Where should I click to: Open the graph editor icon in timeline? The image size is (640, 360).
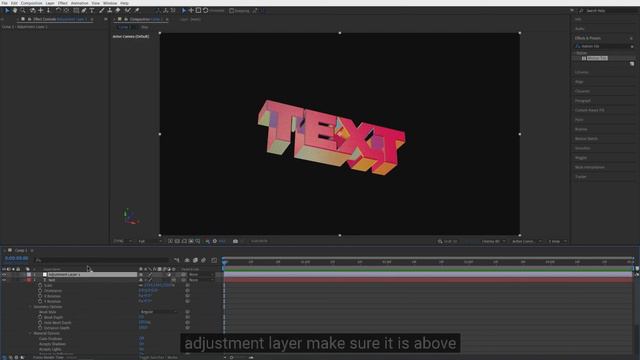coord(214,260)
